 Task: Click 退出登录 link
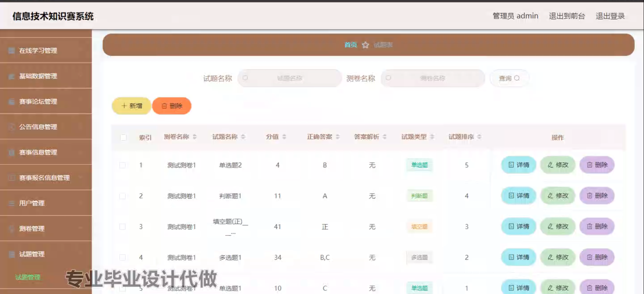click(x=610, y=16)
